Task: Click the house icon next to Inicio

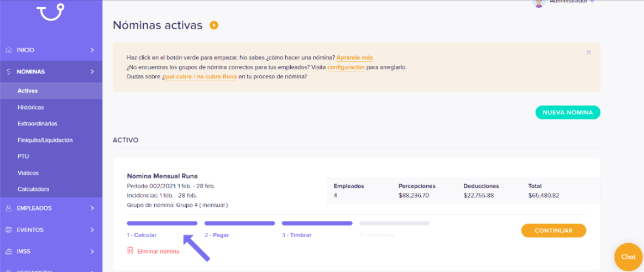Action: click(x=9, y=50)
